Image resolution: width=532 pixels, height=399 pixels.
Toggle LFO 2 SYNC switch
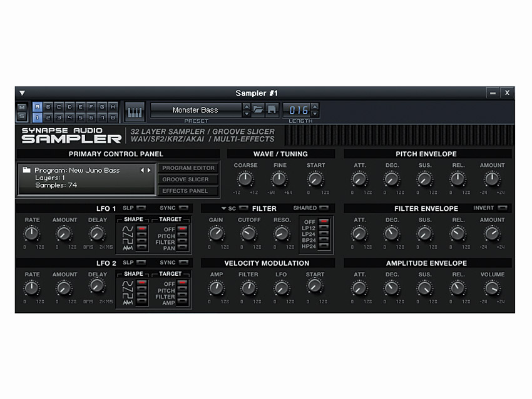183,263
